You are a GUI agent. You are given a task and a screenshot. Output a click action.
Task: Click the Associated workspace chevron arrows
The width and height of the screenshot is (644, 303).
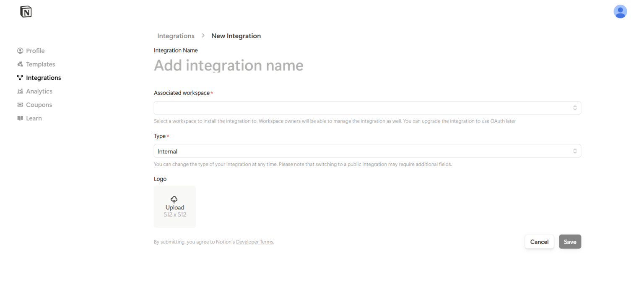coord(575,108)
